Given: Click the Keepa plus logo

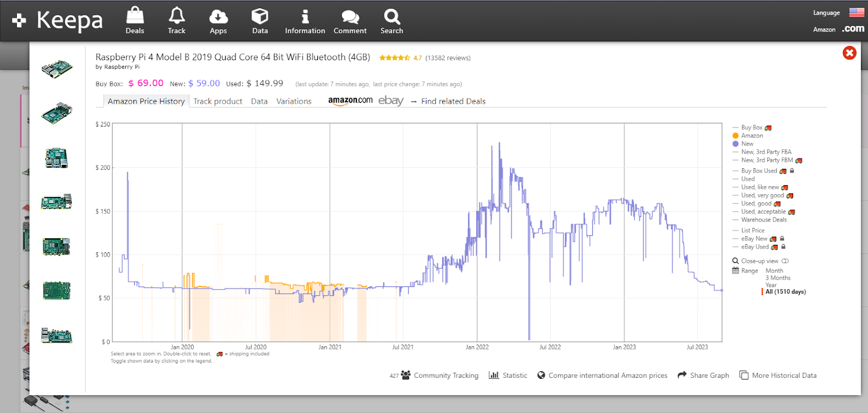Looking at the screenshot, I should (x=19, y=21).
